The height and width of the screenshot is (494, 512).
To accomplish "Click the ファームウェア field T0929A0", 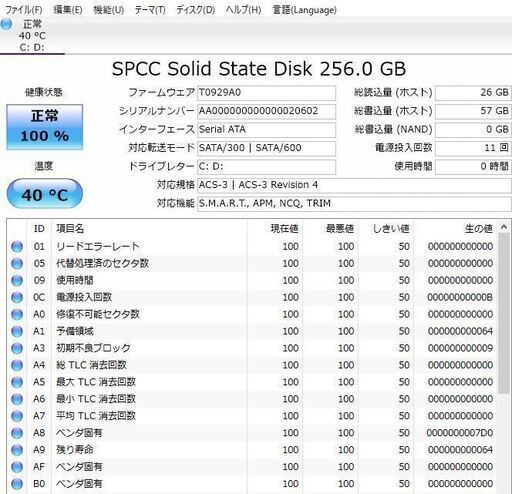I will pyautogui.click(x=266, y=93).
